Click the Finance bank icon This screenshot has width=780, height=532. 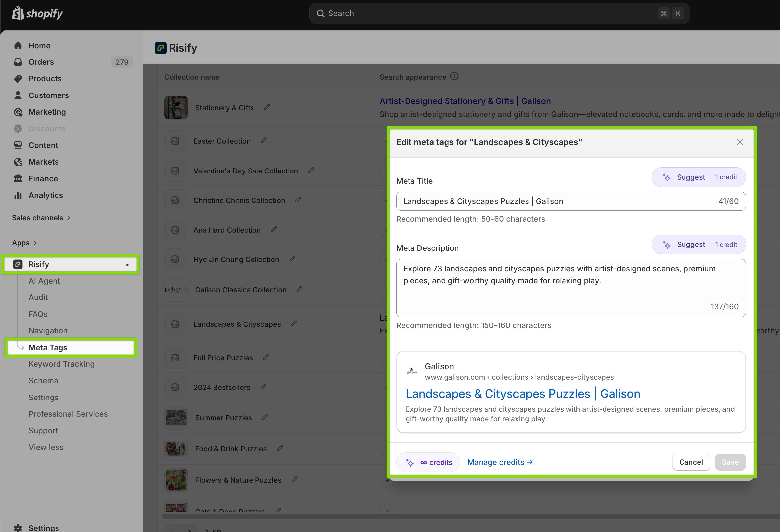[18, 178]
